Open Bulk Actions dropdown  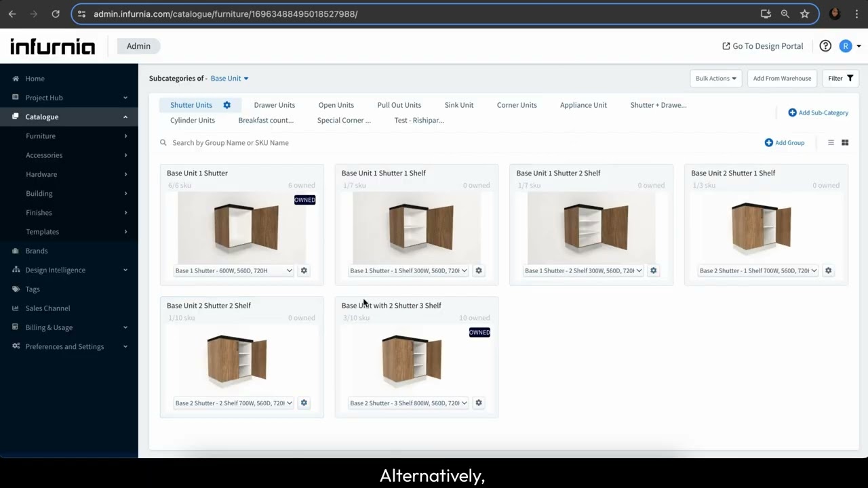coord(715,78)
